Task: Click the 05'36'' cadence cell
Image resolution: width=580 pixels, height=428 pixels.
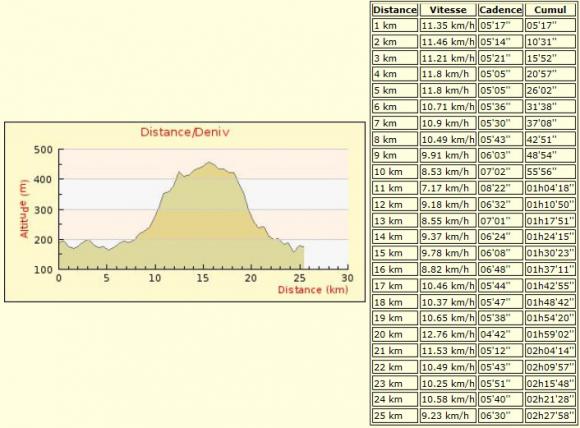Action: tap(500, 107)
